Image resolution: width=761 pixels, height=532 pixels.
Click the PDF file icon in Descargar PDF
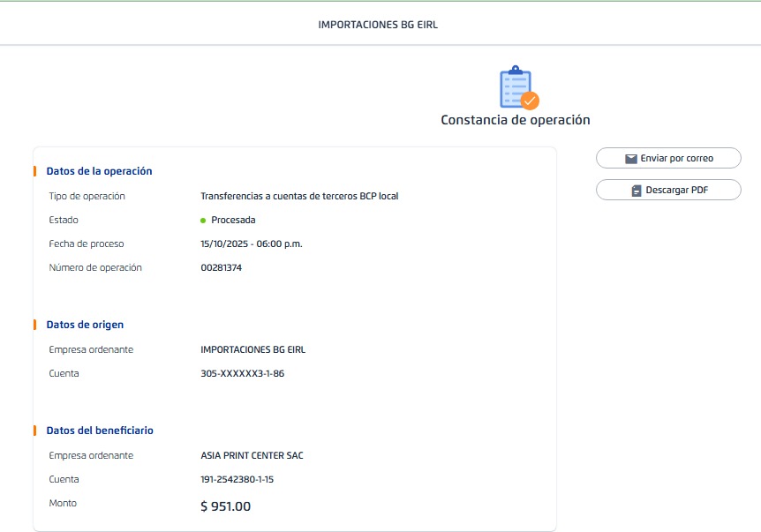[x=636, y=191]
